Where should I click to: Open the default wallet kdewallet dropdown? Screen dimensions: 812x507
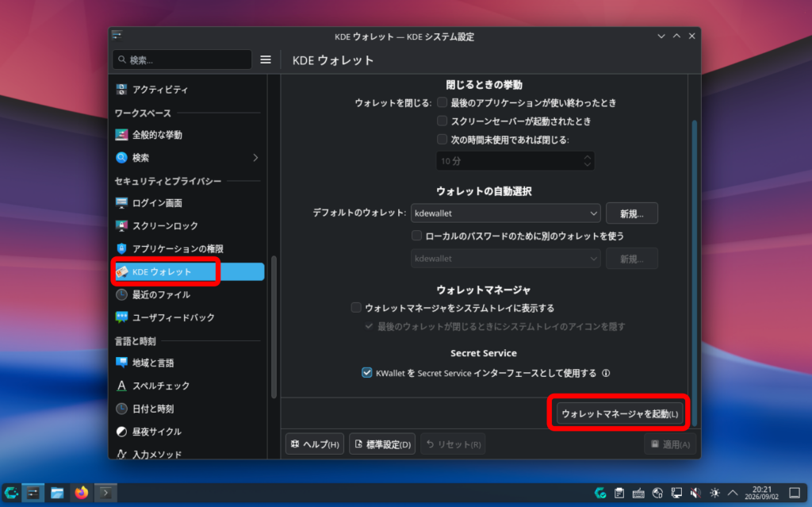(x=505, y=213)
